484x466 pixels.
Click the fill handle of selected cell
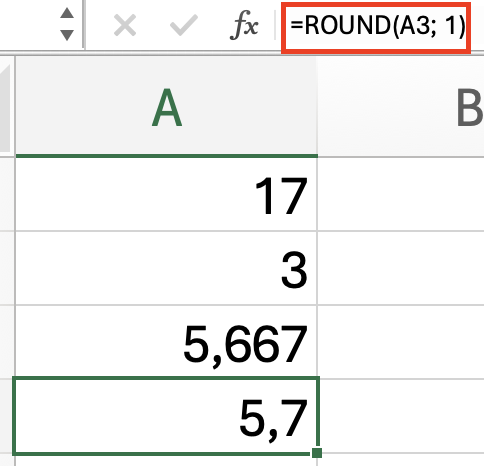coord(317,453)
